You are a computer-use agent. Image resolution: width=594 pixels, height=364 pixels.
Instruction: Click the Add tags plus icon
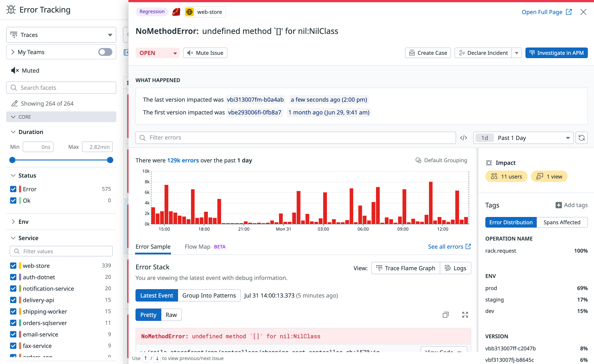tap(558, 205)
